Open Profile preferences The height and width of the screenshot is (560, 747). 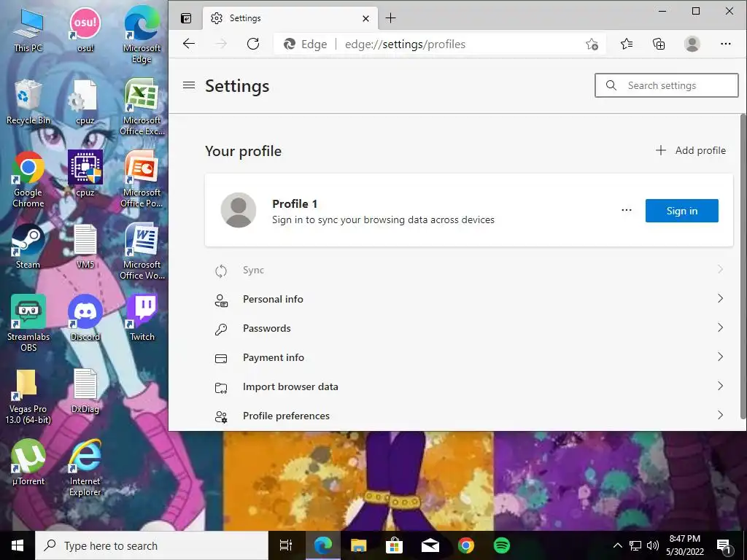pos(469,416)
